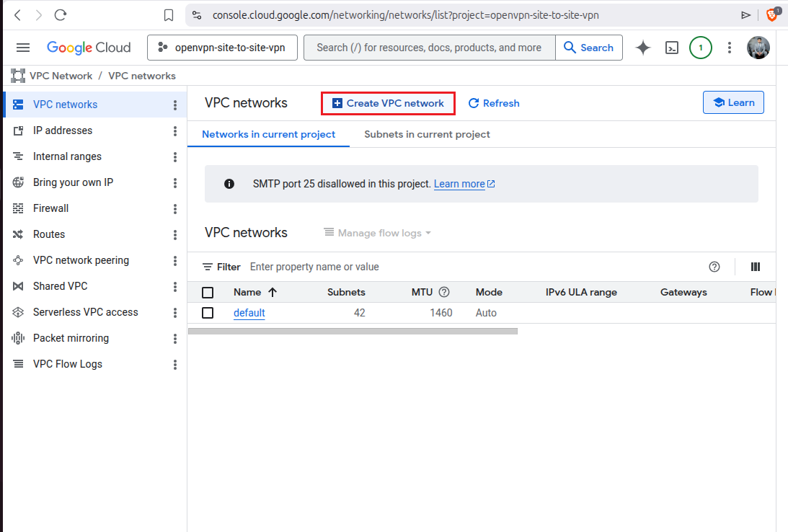Switch to Networks in current project tab
This screenshot has height=532, width=788.
[x=268, y=134]
